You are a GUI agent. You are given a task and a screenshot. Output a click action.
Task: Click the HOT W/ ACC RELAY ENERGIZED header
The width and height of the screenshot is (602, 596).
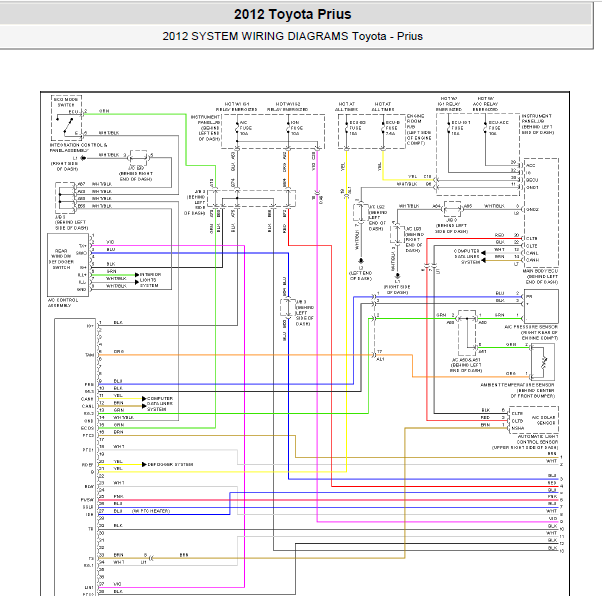[x=486, y=104]
